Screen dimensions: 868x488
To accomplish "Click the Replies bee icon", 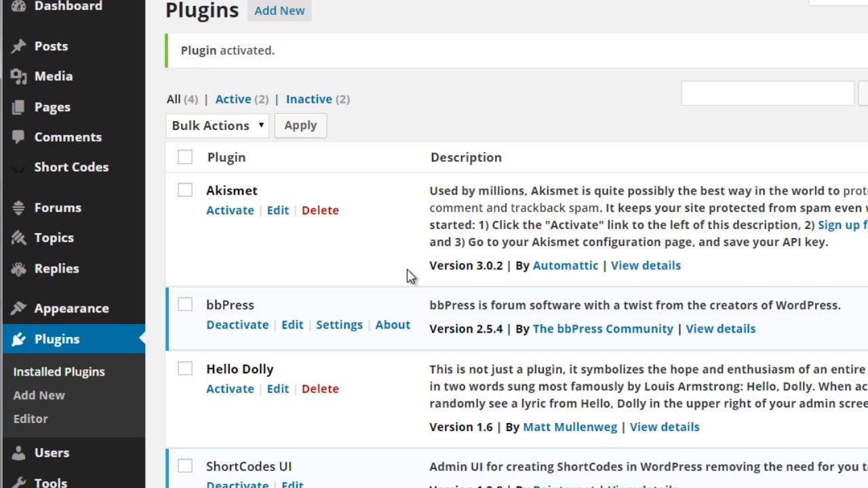I will tap(18, 268).
